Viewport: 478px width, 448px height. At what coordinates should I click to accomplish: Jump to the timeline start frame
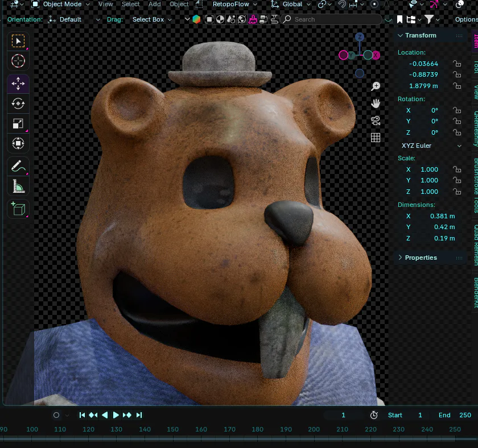82,415
